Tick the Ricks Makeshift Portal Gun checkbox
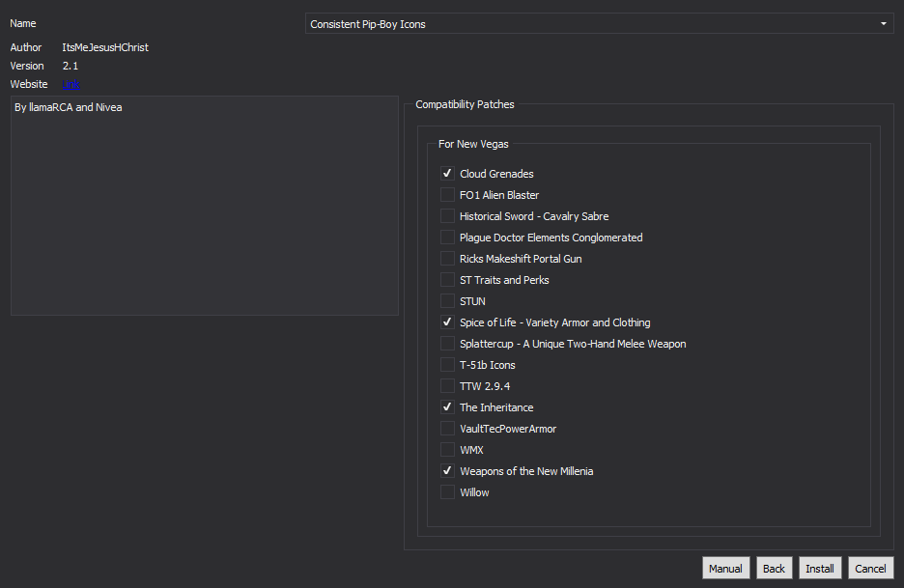Image resolution: width=904 pixels, height=588 pixels. click(447, 259)
